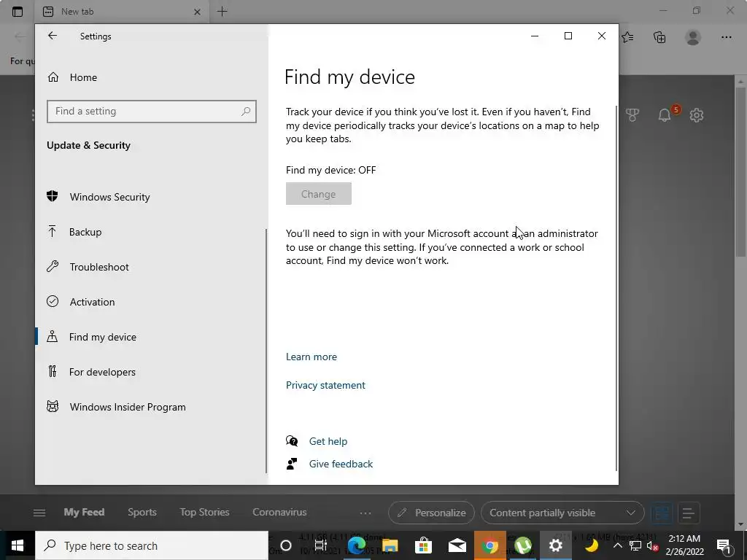Go back with the Settings back arrow
This screenshot has width=747, height=560.
pos(53,36)
